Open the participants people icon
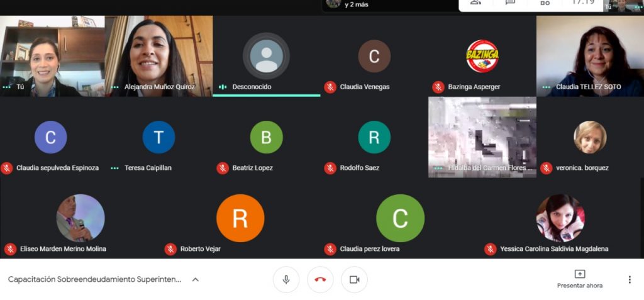Screen dimensions: 644x300 tap(476, 3)
